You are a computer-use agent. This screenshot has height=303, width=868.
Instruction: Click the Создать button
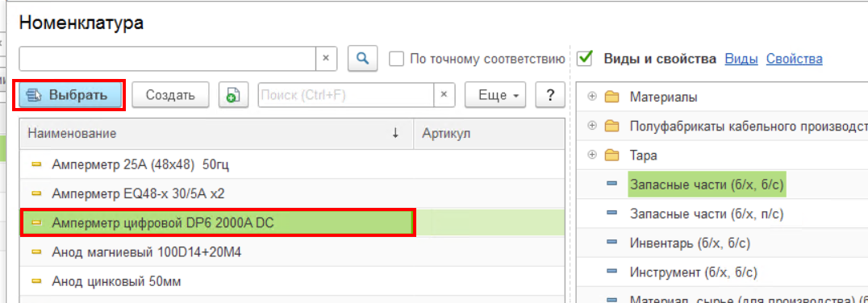[170, 94]
